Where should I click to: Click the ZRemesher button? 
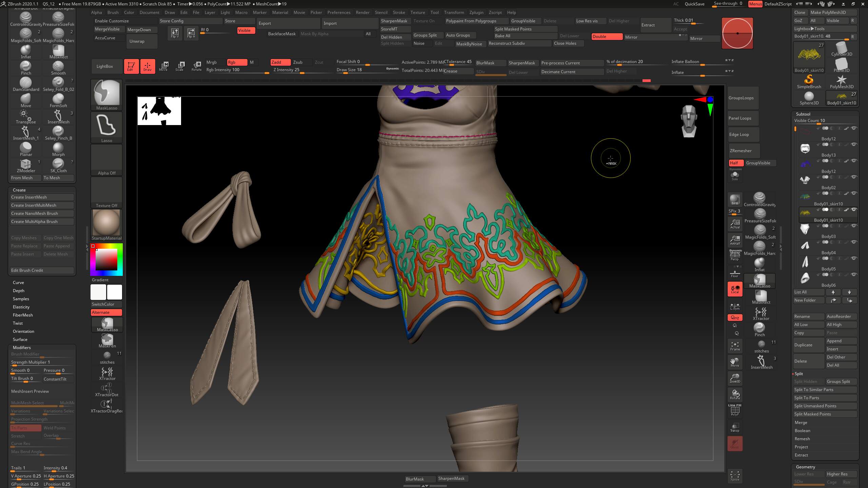(x=744, y=151)
